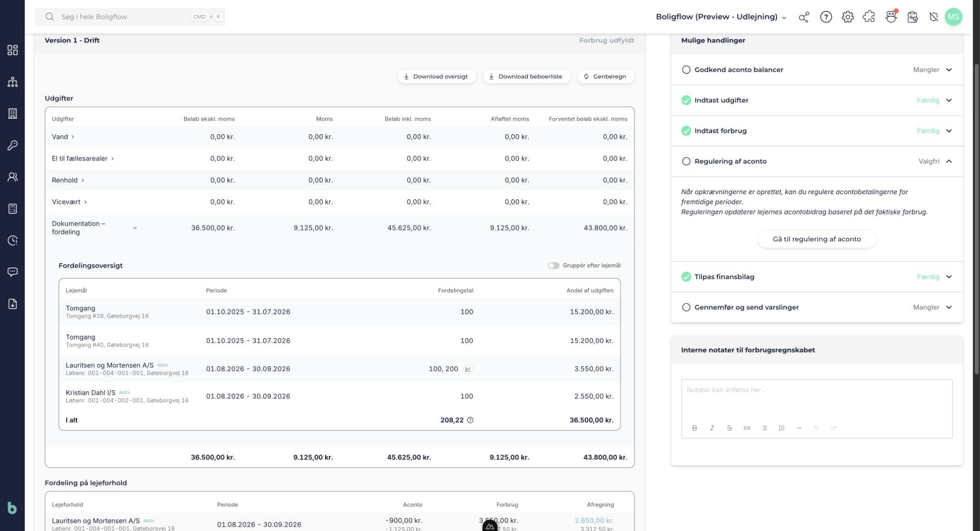Open the calculator sidebar icon

click(12, 209)
